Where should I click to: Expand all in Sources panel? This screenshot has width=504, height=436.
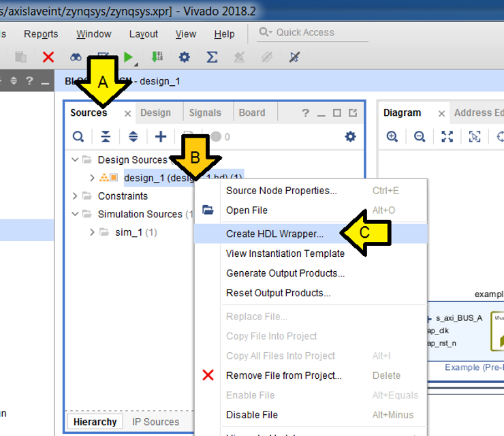click(x=133, y=137)
